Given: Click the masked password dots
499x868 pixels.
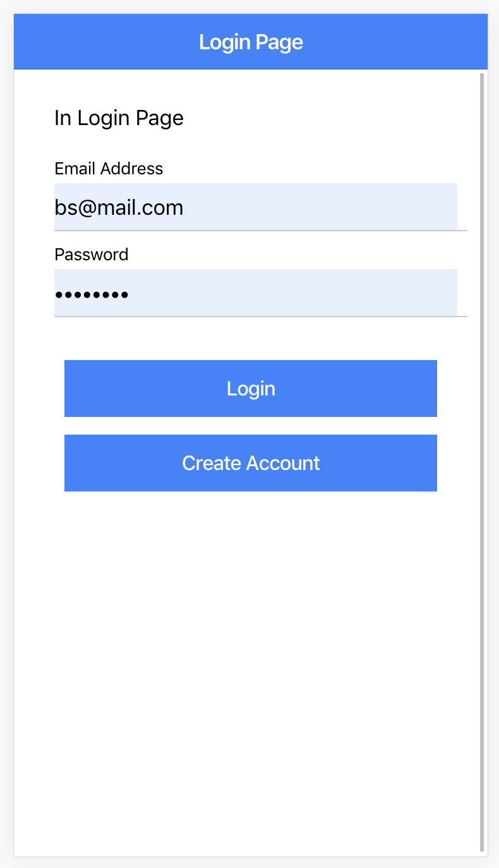Looking at the screenshot, I should [92, 294].
